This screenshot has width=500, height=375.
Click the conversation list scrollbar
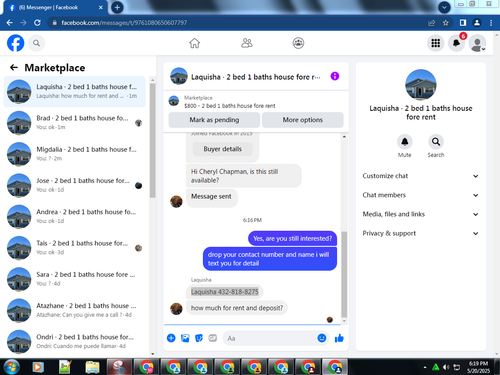click(153, 140)
